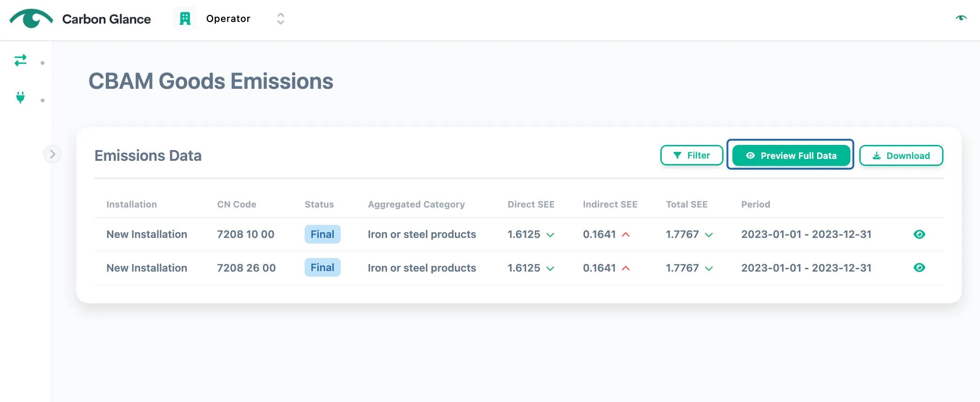
Task: View details of the 7208 10 00 row
Action: coord(919,234)
